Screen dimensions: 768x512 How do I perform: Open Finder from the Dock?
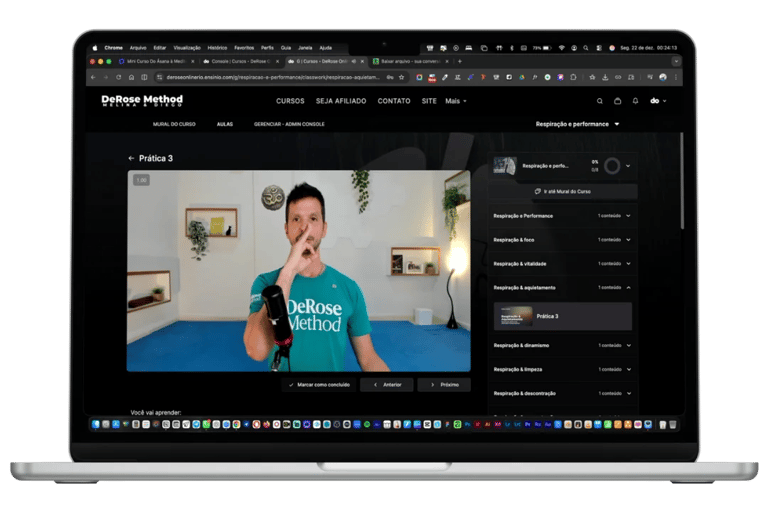click(96, 424)
